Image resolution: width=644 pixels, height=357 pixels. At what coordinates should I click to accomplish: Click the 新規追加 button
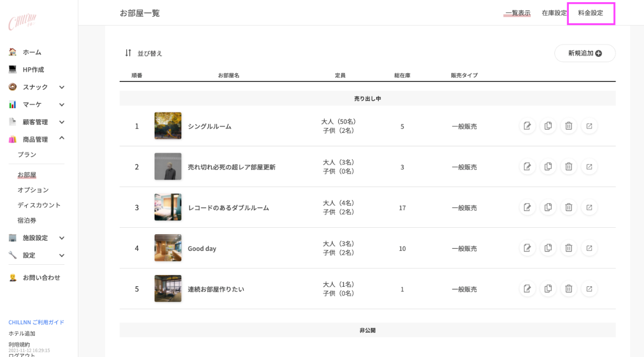click(x=584, y=53)
